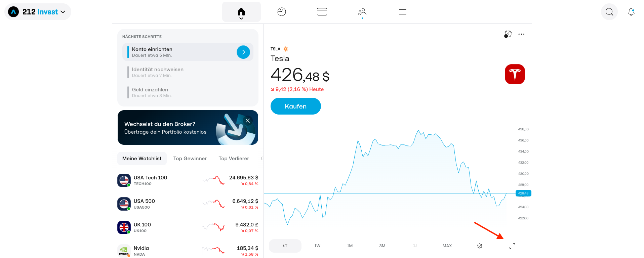Expand the 212 Invest account switcher
The height and width of the screenshot is (258, 644).
pyautogui.click(x=38, y=12)
